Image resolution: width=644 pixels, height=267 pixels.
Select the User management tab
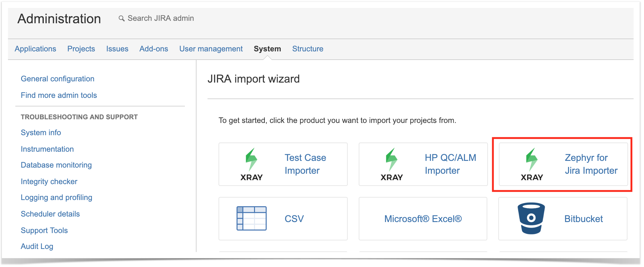click(211, 49)
